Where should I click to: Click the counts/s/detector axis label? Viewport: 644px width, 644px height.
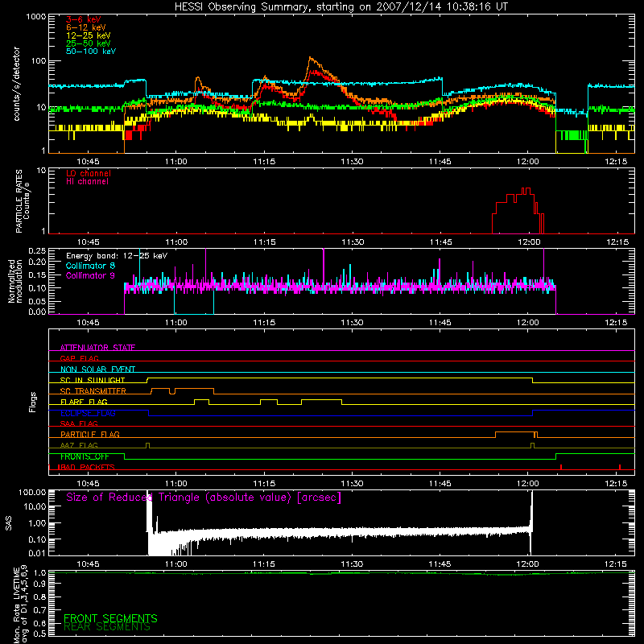(16, 84)
